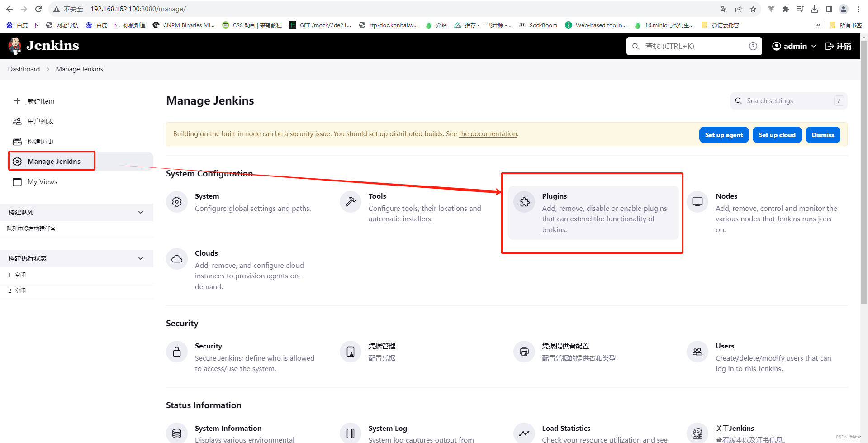Select 用户列表 in the sidebar
The image size is (868, 443).
click(81, 121)
